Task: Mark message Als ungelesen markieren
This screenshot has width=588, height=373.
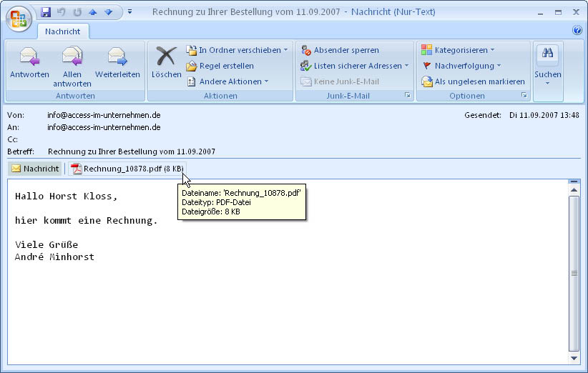Action: pyautogui.click(x=474, y=81)
